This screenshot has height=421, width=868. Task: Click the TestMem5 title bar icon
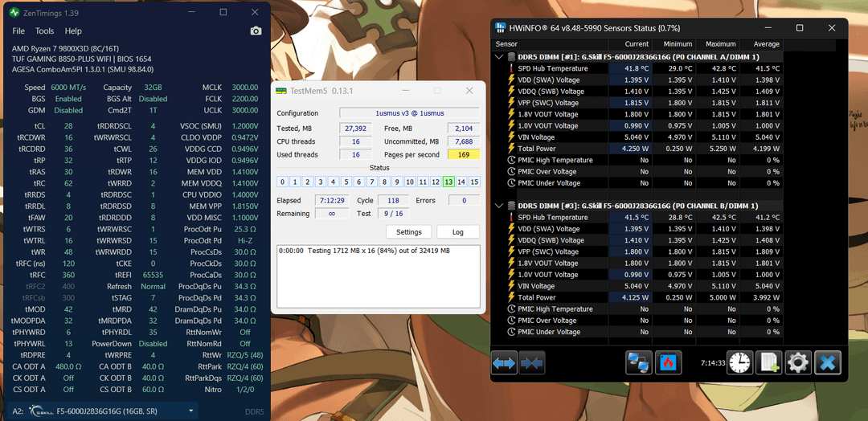coord(281,91)
